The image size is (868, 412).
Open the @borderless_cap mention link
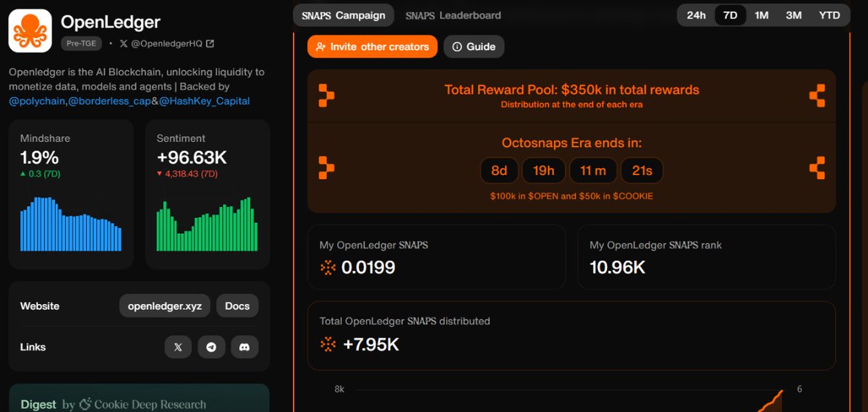(109, 101)
